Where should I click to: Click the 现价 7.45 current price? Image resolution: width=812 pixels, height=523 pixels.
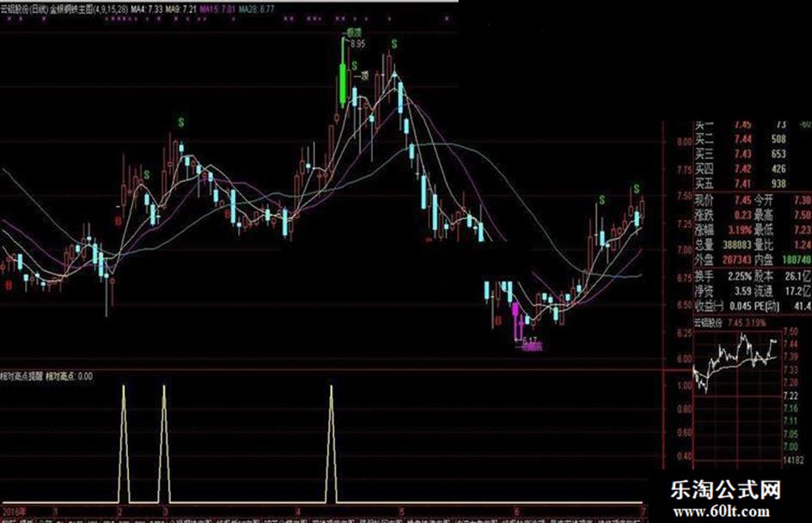click(742, 200)
